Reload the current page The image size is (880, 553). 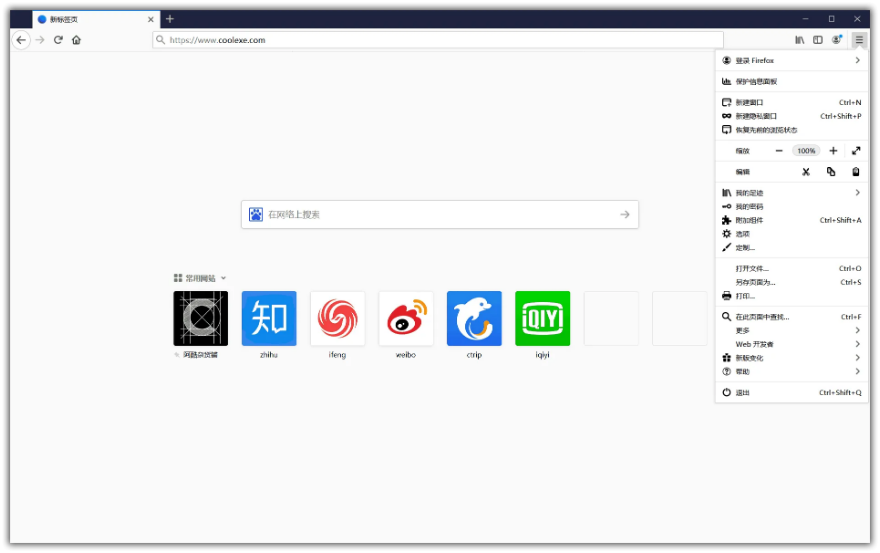(58, 40)
